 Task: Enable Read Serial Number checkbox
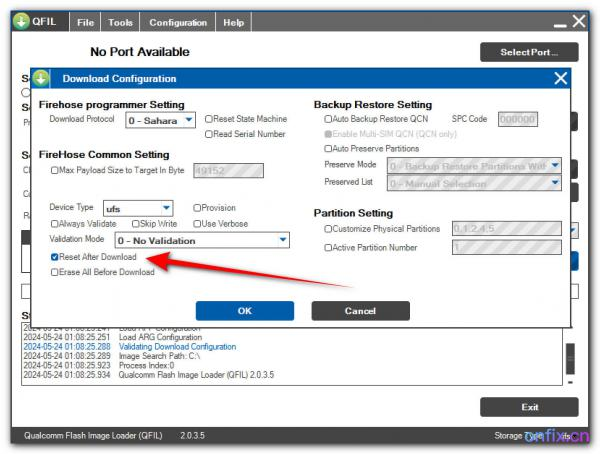[x=209, y=134]
